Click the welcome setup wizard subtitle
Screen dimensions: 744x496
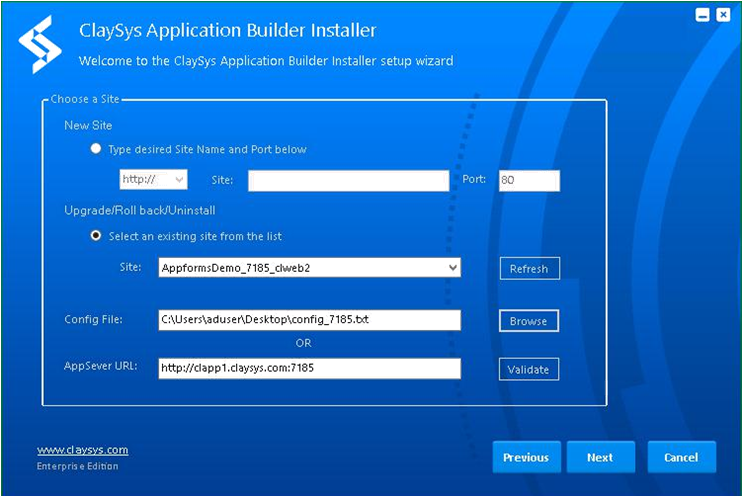[x=266, y=61]
